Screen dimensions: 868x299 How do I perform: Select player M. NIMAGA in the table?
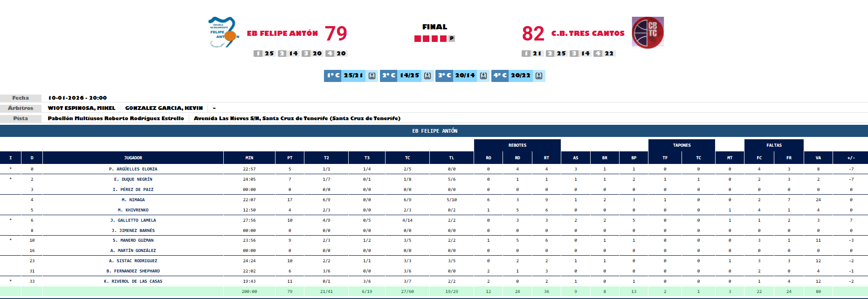(133, 200)
